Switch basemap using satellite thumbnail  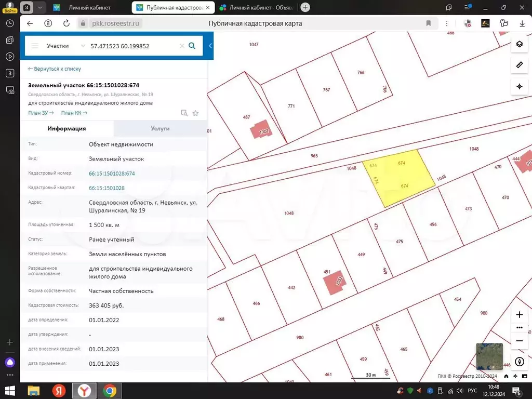click(489, 356)
